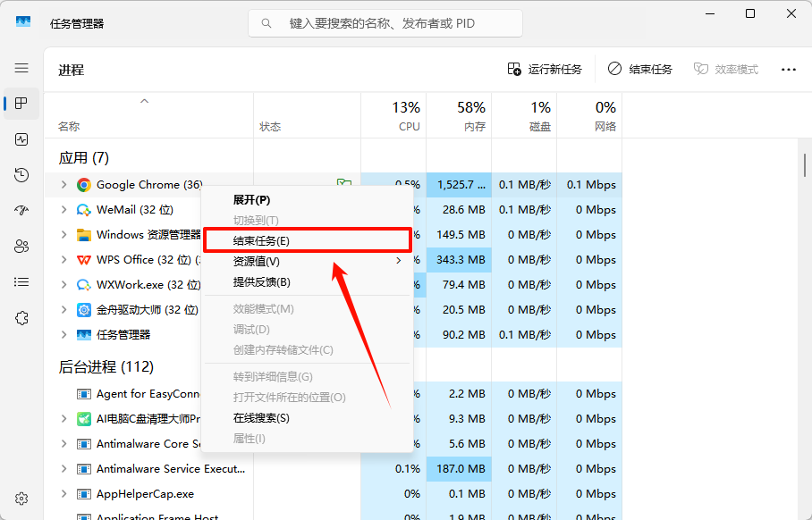
Task: Click the Task Manager icon in title bar
Action: 21,20
